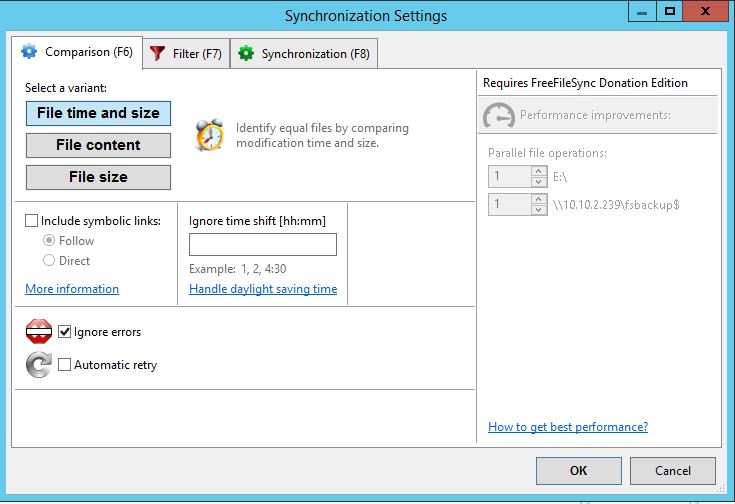Click the alarm clock icon
Viewport: 735px width, 504px height.
click(210, 135)
